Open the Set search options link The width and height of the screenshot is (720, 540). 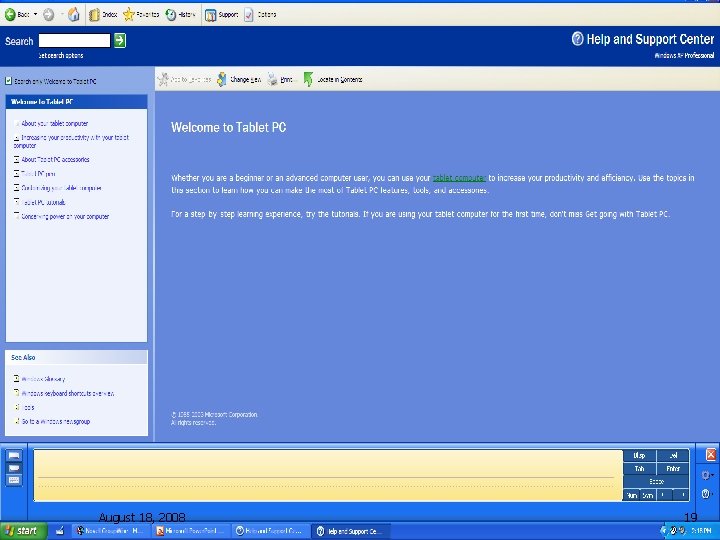(x=61, y=56)
